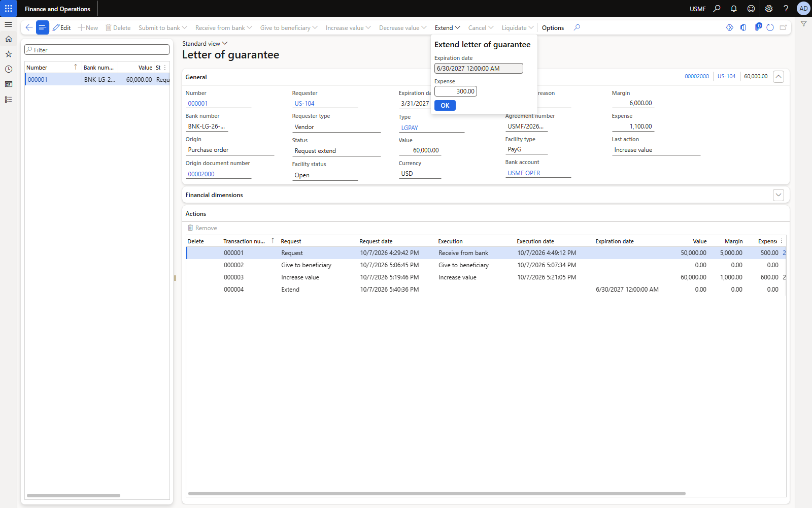This screenshot has height=508, width=812.
Task: Open notifications bell icon
Action: 734,9
